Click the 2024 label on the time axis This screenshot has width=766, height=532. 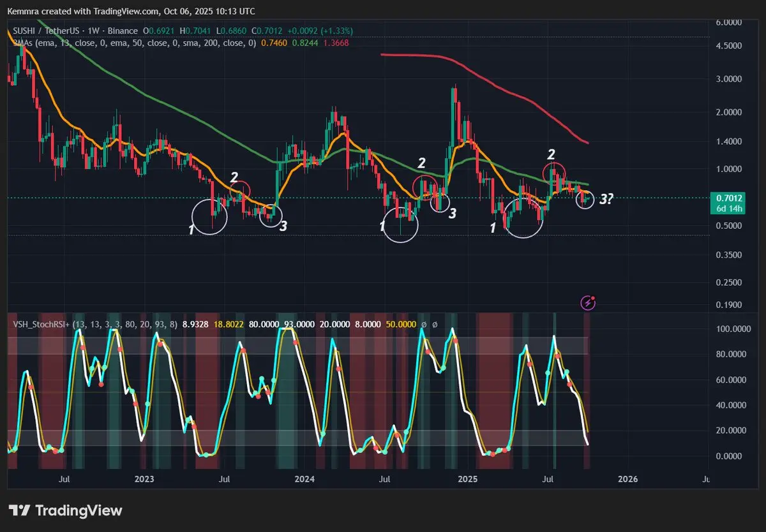(x=305, y=478)
